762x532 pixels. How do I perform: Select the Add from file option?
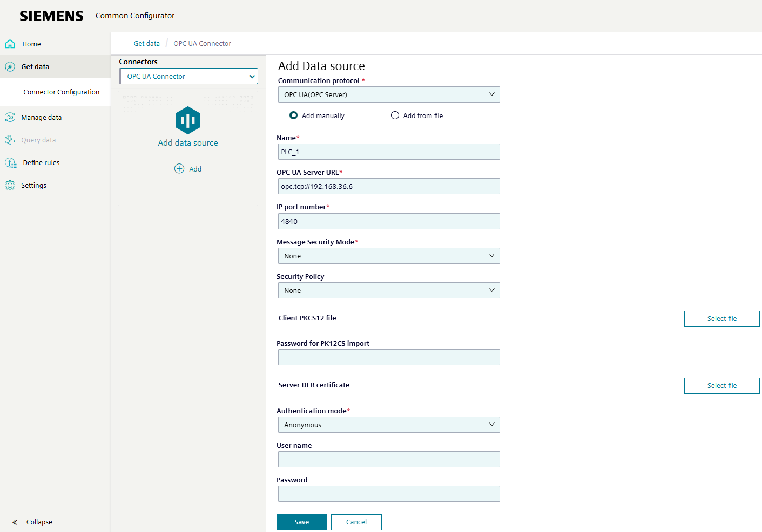click(x=395, y=115)
